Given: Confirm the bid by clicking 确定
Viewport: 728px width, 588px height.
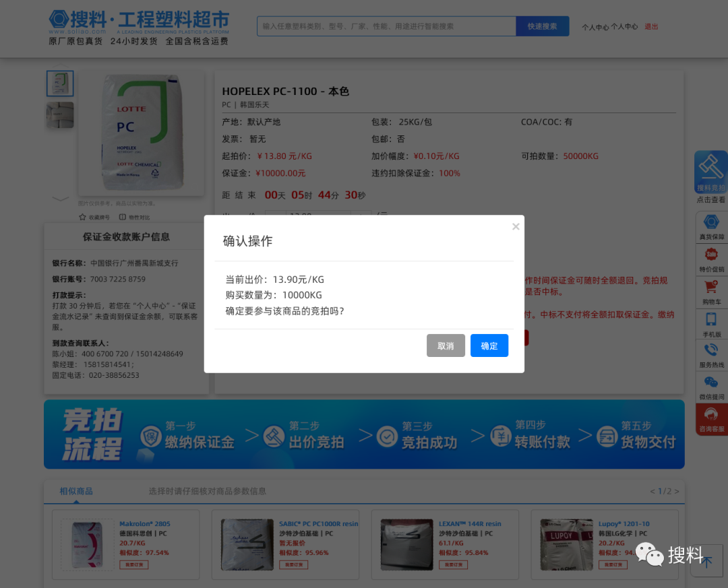Looking at the screenshot, I should pos(489,346).
